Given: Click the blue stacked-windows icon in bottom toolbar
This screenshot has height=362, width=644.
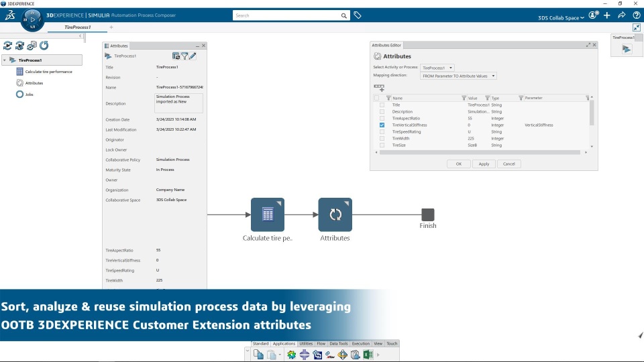Looking at the screenshot, I should tap(317, 355).
